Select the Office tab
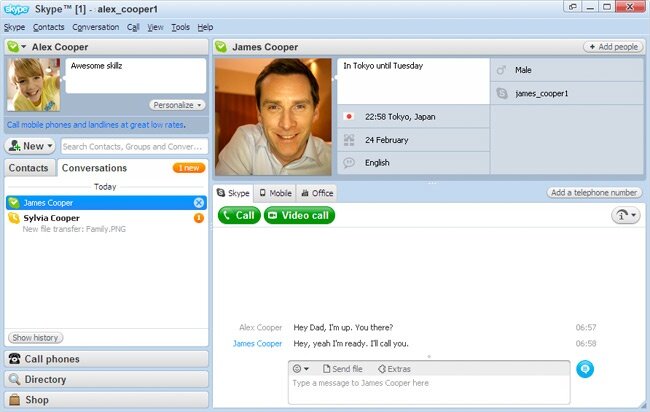This screenshot has width=650, height=412. tap(317, 192)
